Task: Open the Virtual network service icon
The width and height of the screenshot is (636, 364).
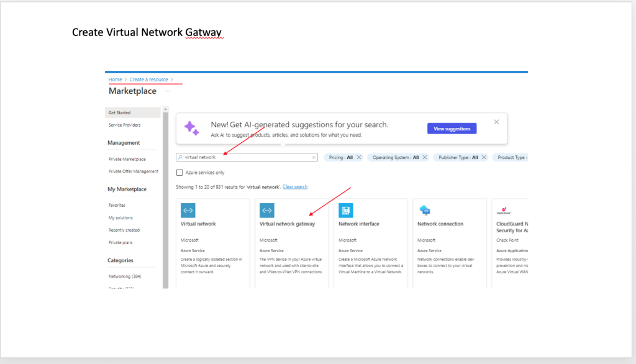Action: point(188,210)
